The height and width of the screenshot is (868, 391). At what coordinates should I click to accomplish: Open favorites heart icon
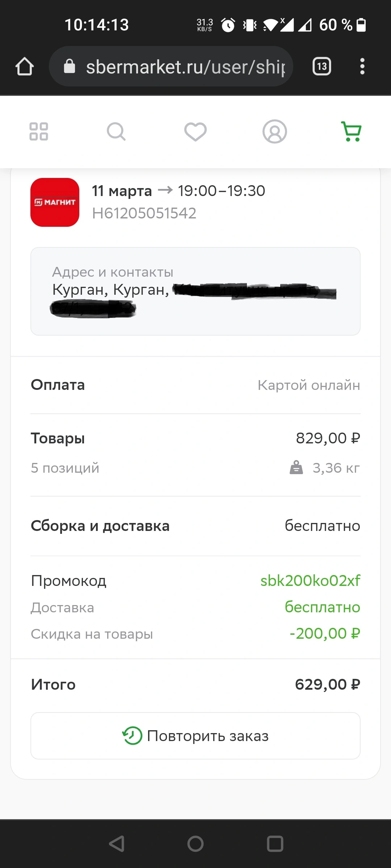pyautogui.click(x=195, y=132)
